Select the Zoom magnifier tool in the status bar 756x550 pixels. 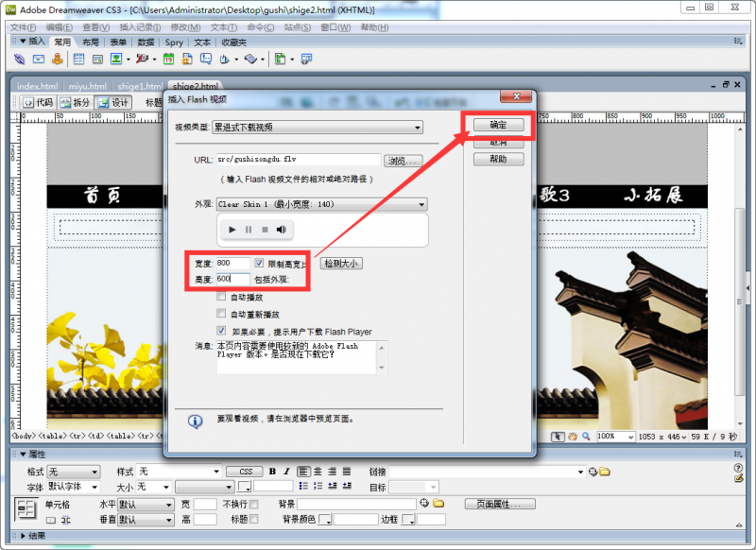point(586,437)
